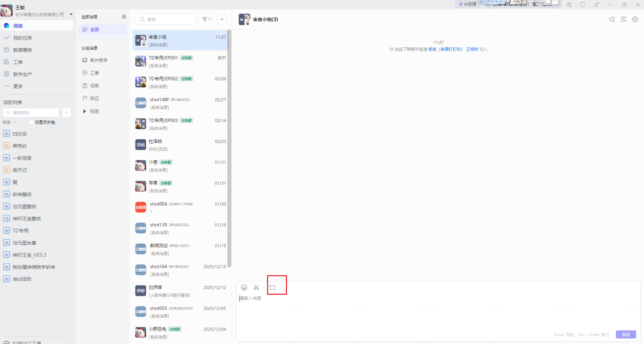Open the TD专用/EP001 chat
Image resolution: width=644 pixels, height=344 pixels.
click(180, 61)
